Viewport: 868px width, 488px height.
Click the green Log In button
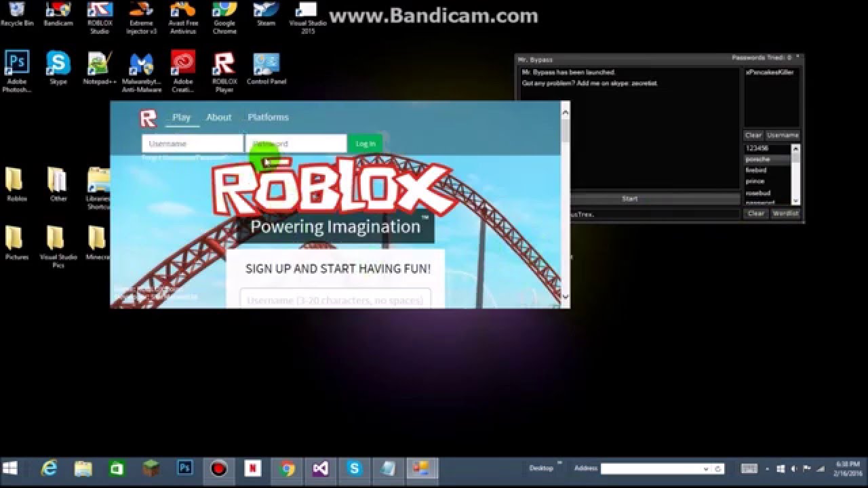(365, 144)
